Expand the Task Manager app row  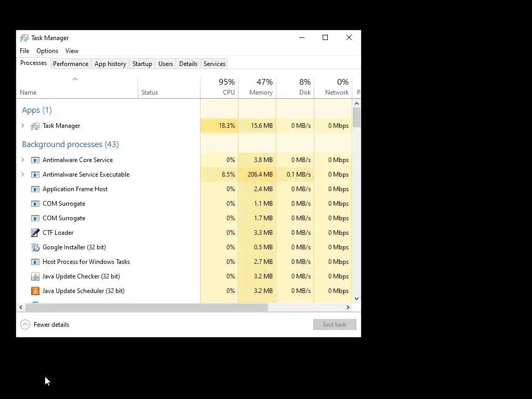coord(23,126)
